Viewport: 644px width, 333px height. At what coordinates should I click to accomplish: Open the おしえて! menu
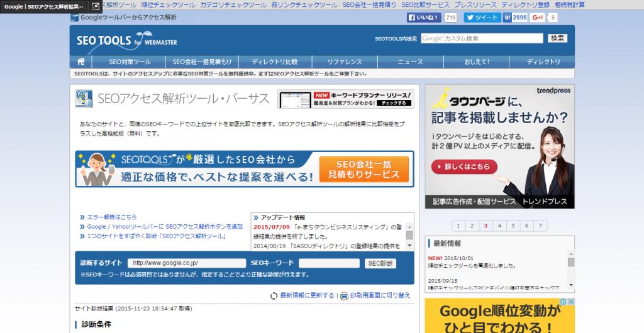tap(477, 62)
